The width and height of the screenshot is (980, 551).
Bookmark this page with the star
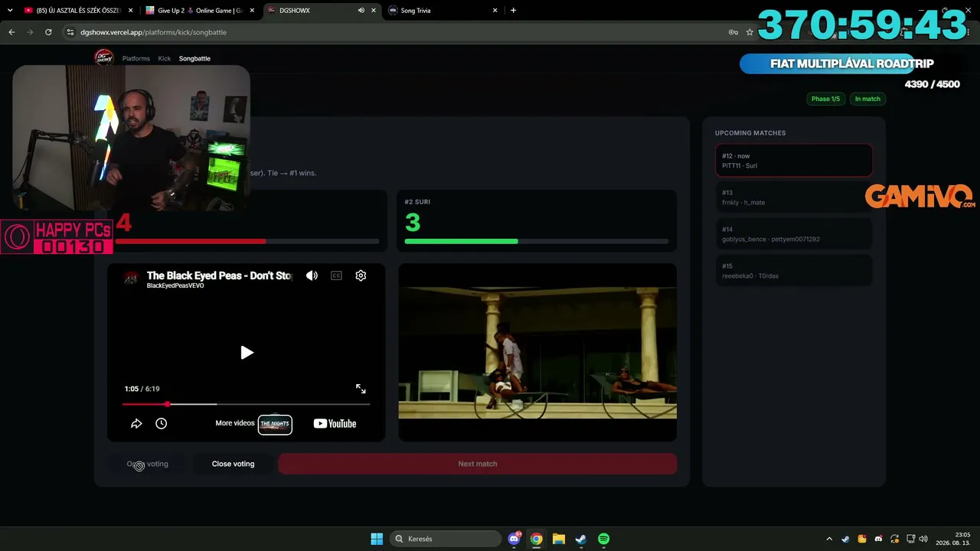click(750, 32)
